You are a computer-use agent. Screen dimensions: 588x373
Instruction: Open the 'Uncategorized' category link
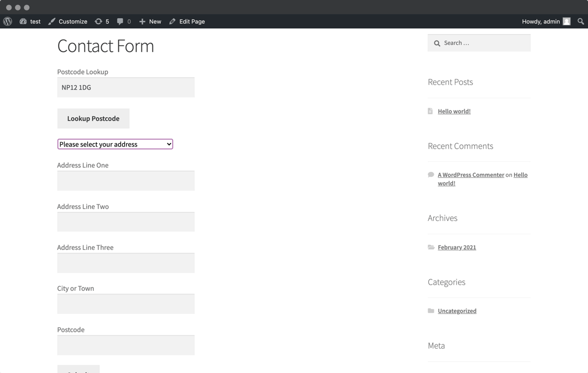[x=457, y=311]
